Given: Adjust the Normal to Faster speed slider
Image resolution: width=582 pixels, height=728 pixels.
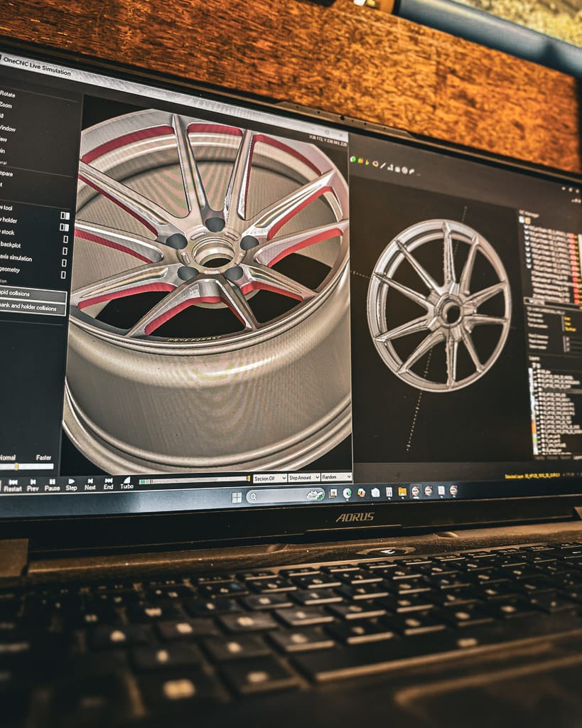Looking at the screenshot, I should (26, 466).
